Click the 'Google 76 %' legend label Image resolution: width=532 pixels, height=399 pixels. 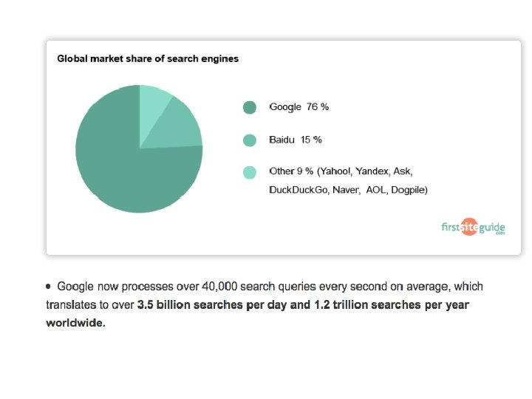click(299, 107)
